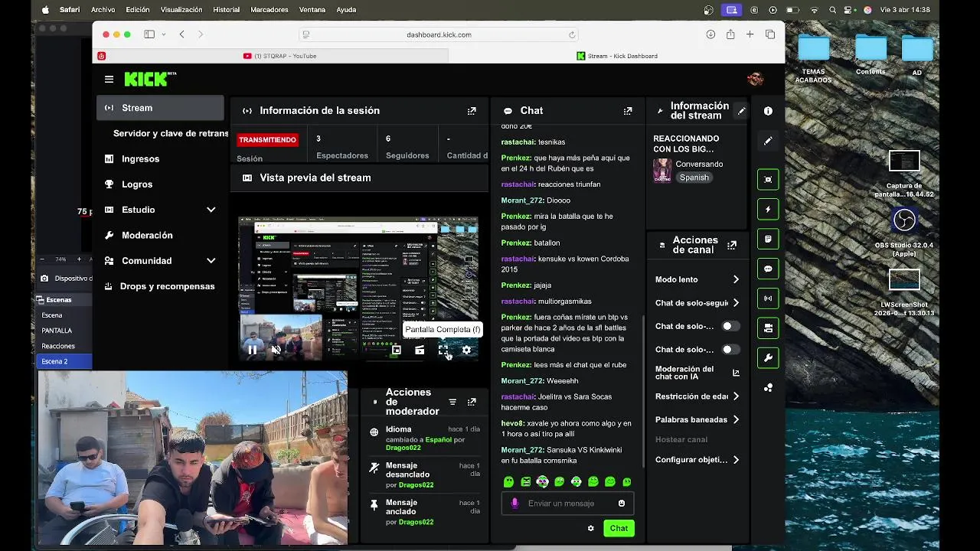Toggle the broadcast signal widget icon in rail
980x551 pixels.
pyautogui.click(x=768, y=298)
